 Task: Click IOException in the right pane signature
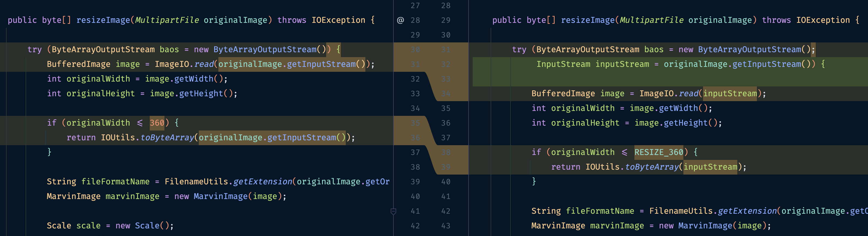tap(823, 20)
